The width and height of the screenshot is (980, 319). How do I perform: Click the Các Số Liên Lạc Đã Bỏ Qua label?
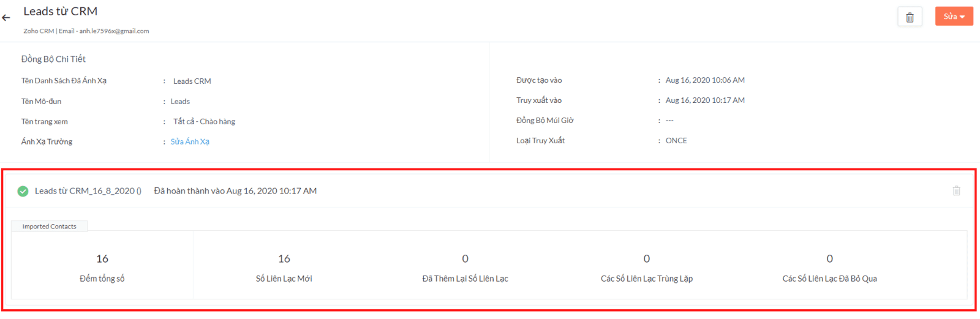829,279
